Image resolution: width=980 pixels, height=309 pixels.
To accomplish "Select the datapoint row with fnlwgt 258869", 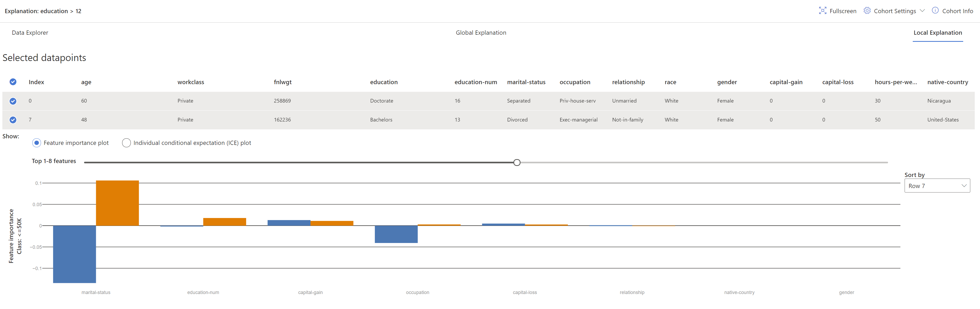I will point(283,100).
